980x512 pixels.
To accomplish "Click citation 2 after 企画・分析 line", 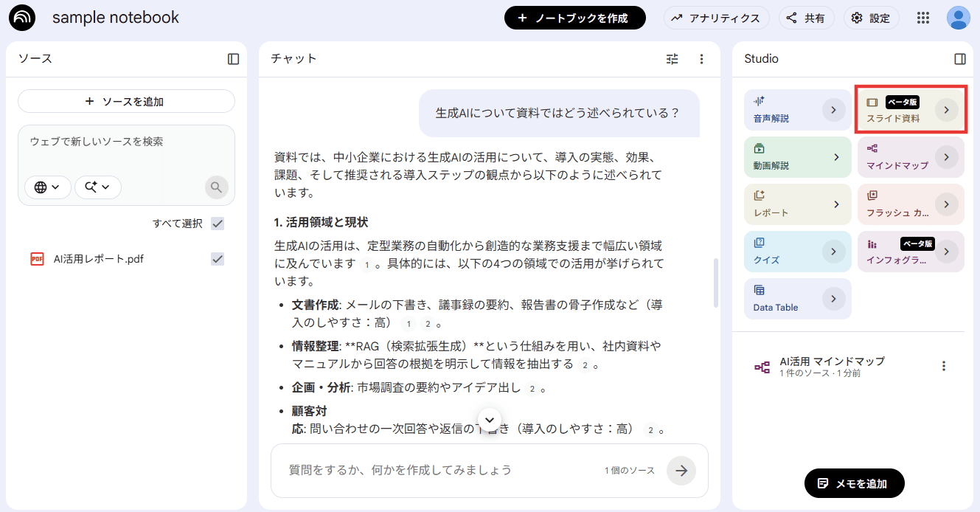I will click(533, 388).
